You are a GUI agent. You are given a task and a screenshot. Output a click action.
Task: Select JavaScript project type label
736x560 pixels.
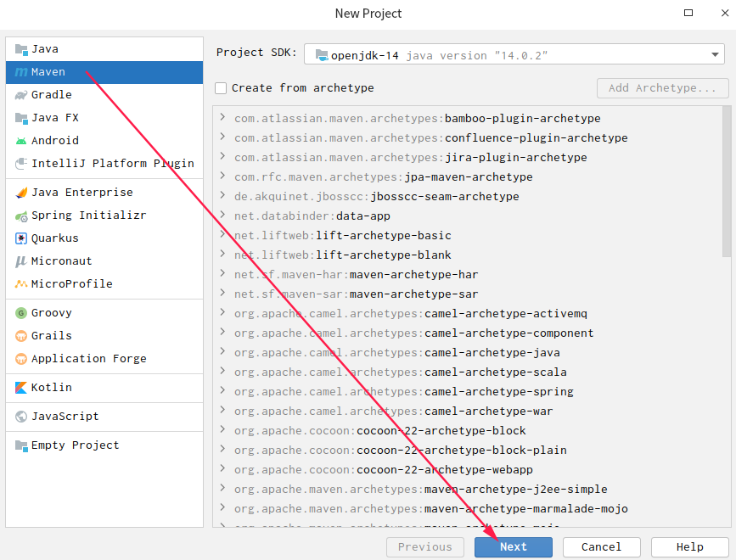pos(65,417)
